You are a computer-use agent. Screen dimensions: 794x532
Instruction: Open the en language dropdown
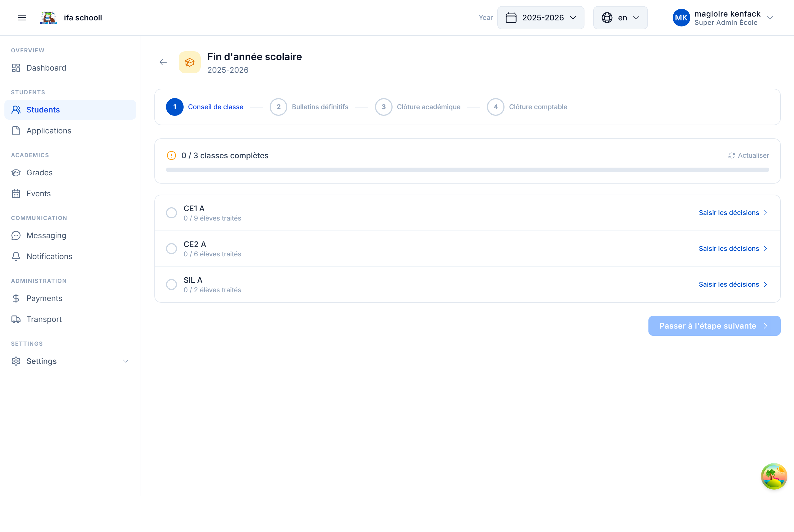(x=620, y=18)
